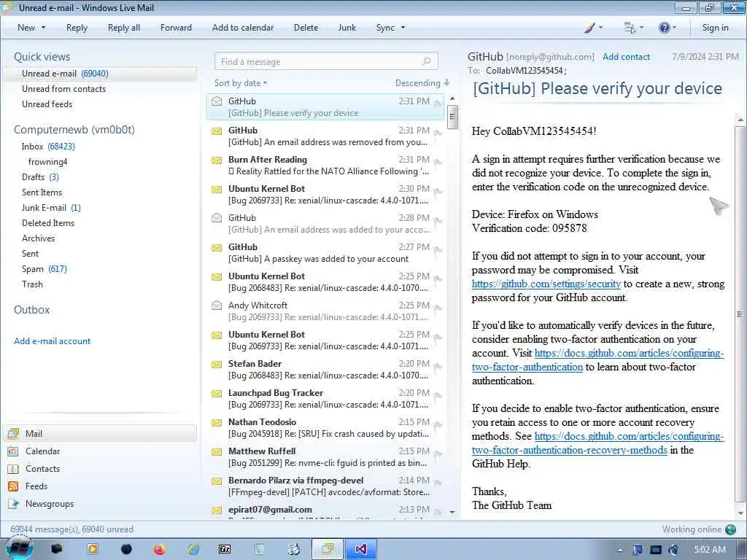747x560 pixels.
Task: Click the envelope icon of Stefan Bader message
Action: click(x=217, y=365)
